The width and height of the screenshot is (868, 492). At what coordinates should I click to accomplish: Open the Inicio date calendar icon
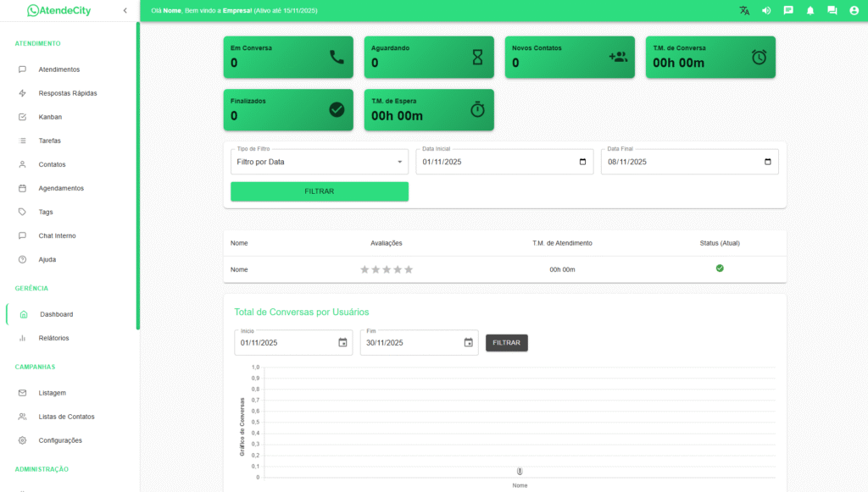click(342, 343)
